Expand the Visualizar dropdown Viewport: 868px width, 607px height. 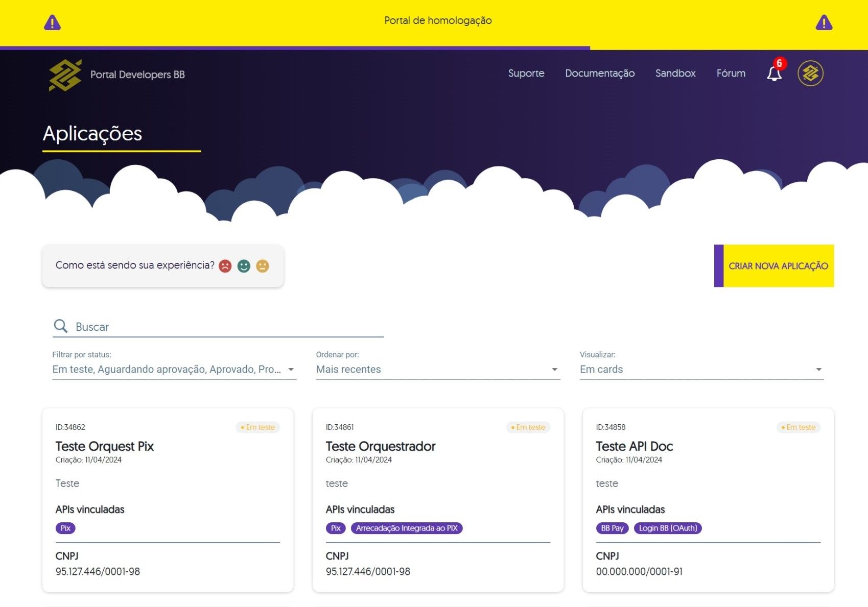coord(701,369)
